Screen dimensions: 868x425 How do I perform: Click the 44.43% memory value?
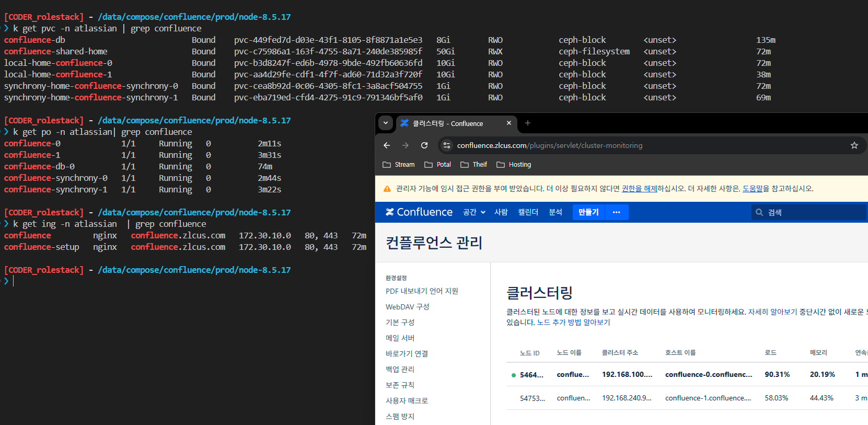[x=821, y=398]
